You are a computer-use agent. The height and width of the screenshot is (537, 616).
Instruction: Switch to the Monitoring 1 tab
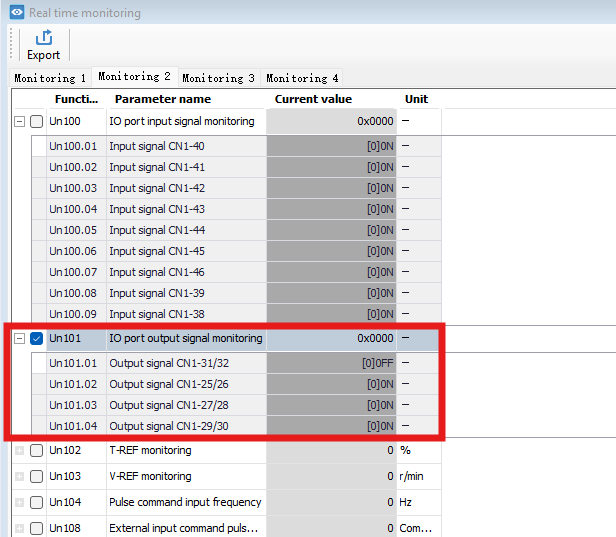coord(50,78)
